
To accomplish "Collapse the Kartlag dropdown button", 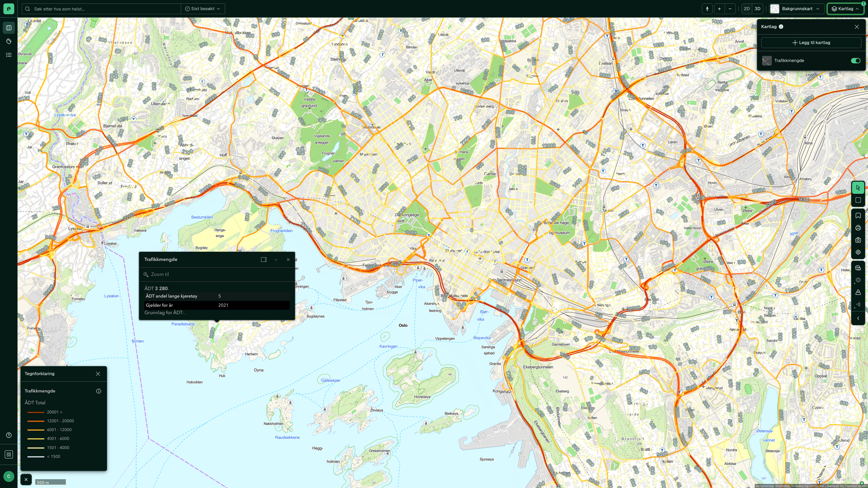I will [x=845, y=9].
